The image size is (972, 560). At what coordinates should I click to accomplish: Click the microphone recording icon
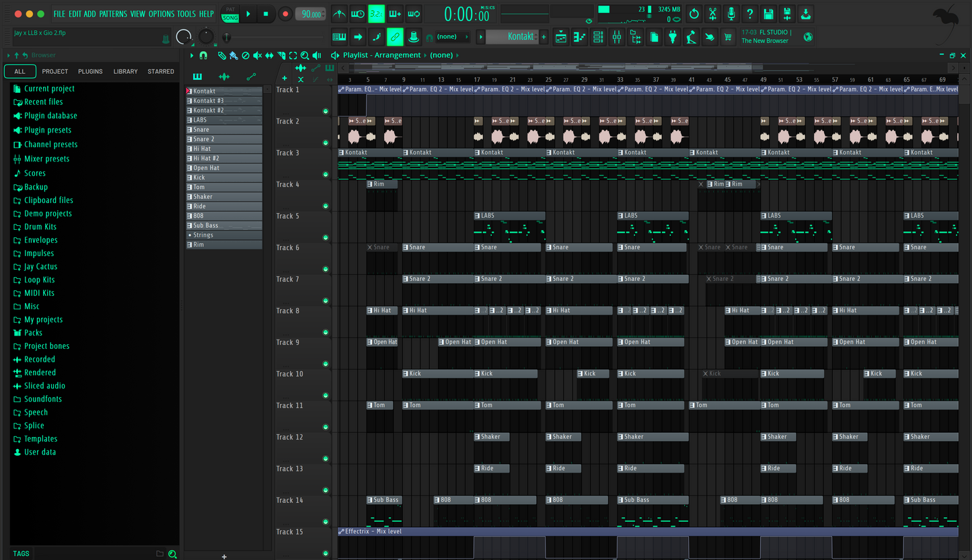pyautogui.click(x=731, y=13)
